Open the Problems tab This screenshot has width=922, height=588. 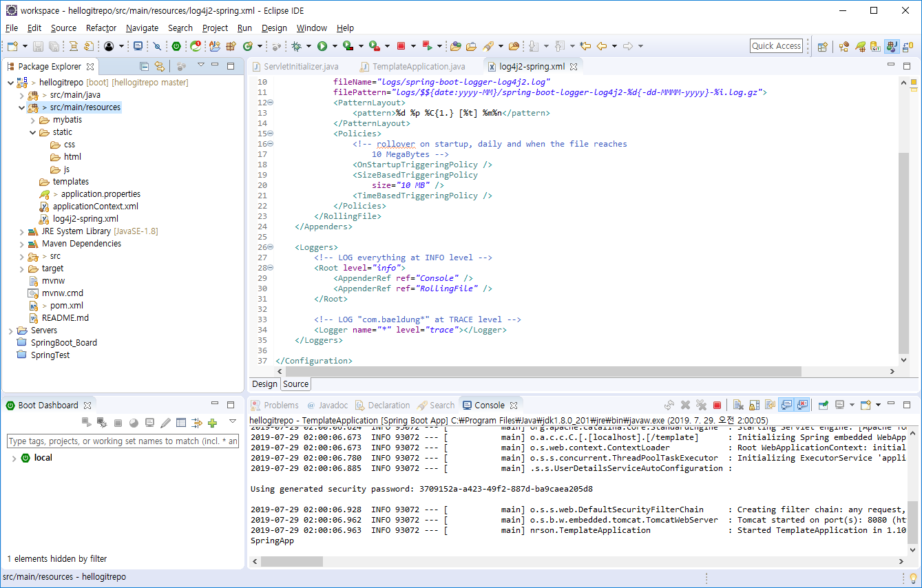[275, 406]
